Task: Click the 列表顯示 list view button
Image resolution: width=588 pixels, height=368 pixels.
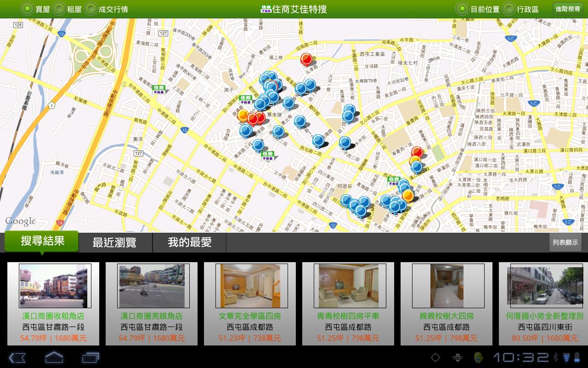Action: coord(565,242)
